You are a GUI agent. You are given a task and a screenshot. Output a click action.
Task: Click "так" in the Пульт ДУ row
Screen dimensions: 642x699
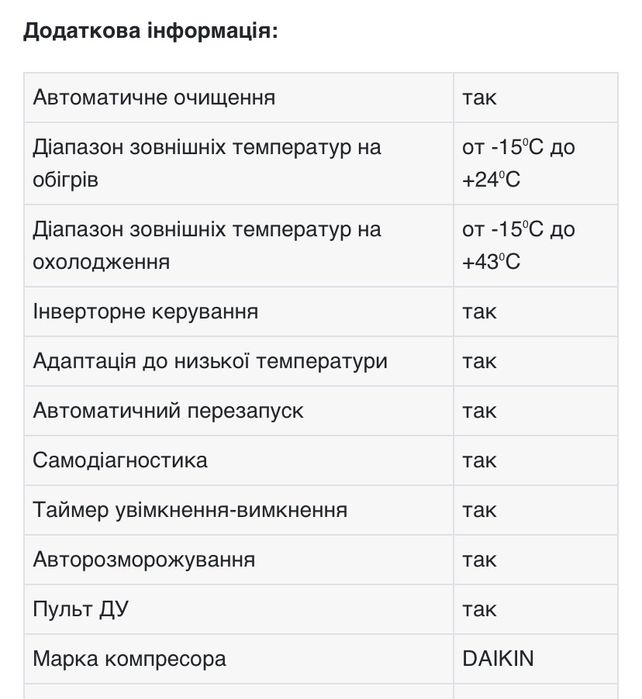pos(479,609)
